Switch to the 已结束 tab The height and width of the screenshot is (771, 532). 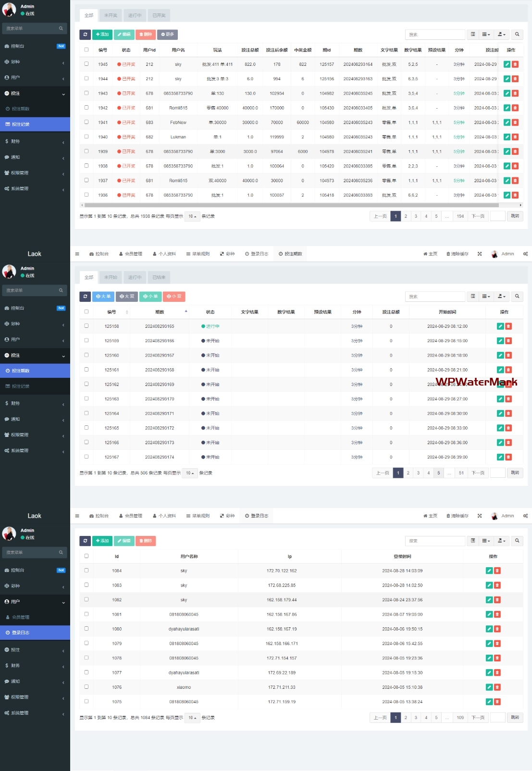pyautogui.click(x=159, y=277)
